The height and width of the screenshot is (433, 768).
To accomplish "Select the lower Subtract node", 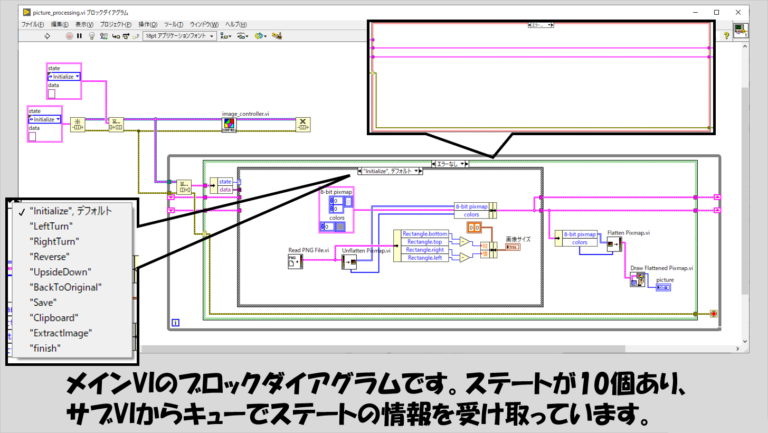I will pyautogui.click(x=464, y=257).
